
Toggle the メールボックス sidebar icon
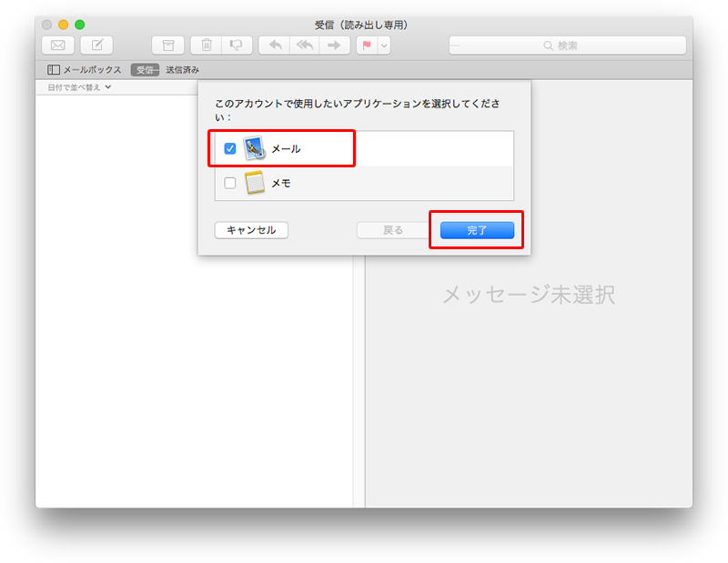(54, 70)
